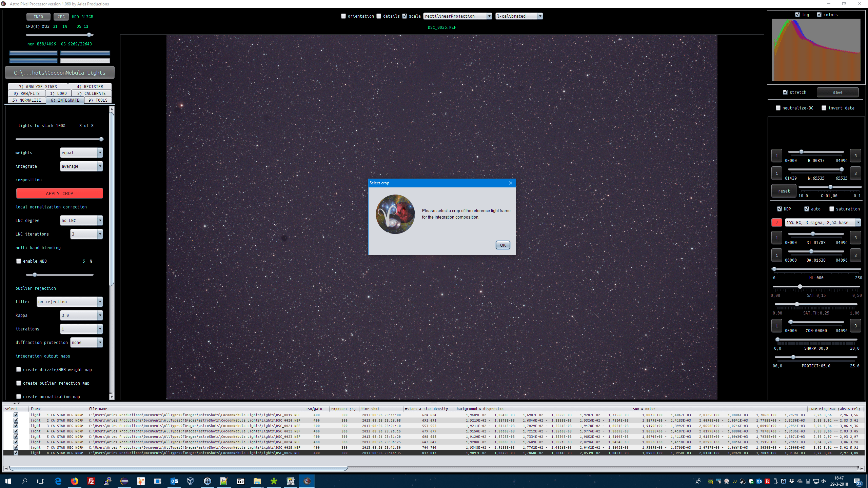Open the rectilinearProjection dropdown
The height and width of the screenshot is (488, 868).
(458, 16)
